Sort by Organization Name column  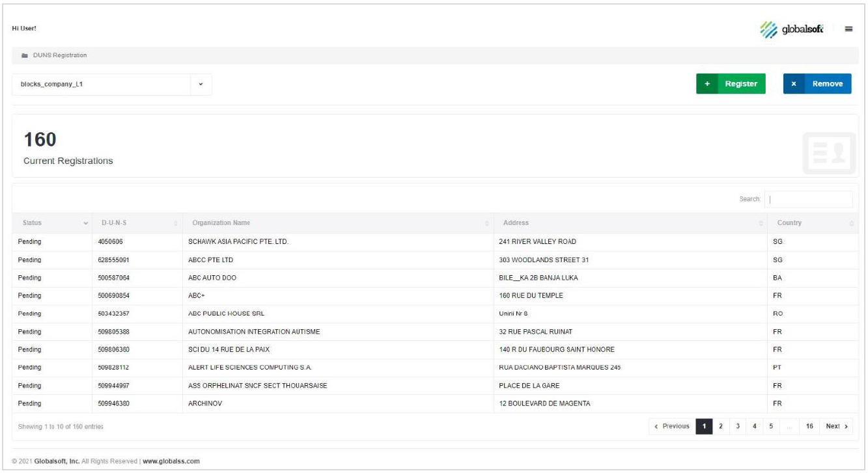coord(338,223)
